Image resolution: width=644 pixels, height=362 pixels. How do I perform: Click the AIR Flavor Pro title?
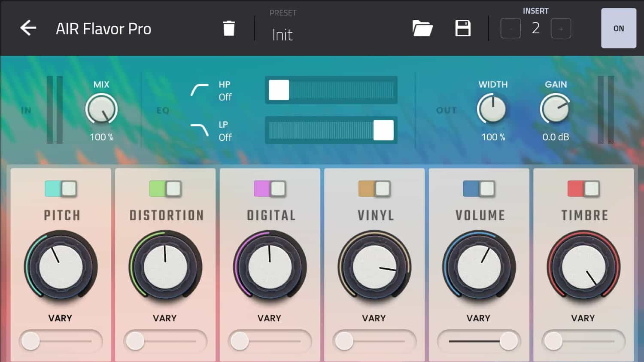tap(103, 29)
